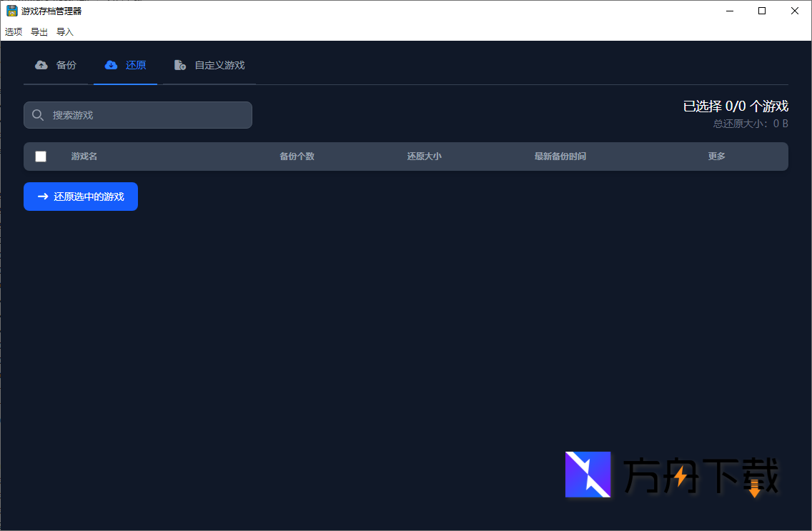Click the backup cloud icon on 备份 tab
Screen dimensions: 812x531
[x=41, y=64]
